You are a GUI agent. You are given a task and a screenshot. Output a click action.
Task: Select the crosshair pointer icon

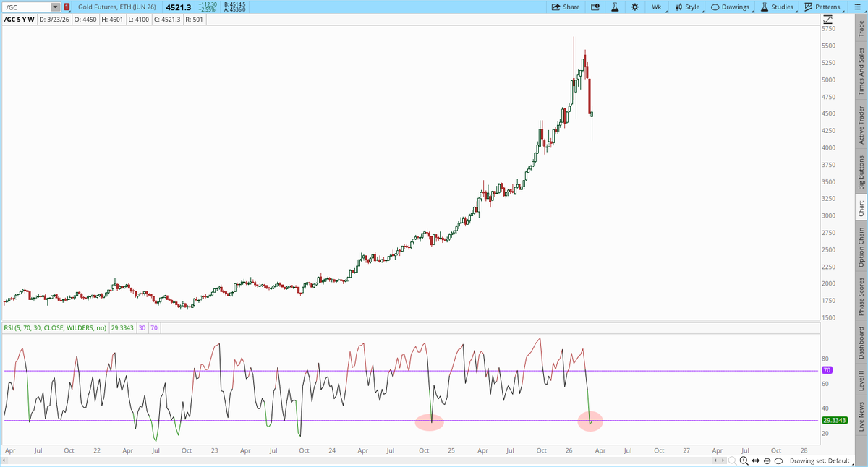pyautogui.click(x=767, y=460)
